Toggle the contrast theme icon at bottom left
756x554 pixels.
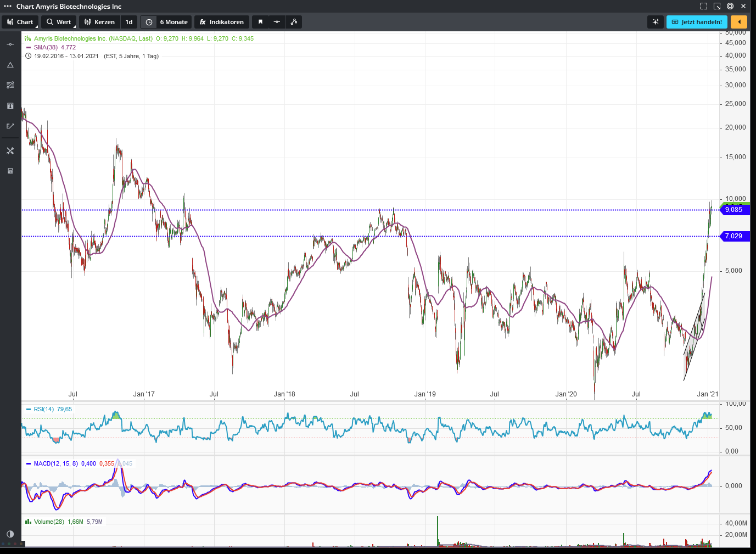tap(10, 534)
